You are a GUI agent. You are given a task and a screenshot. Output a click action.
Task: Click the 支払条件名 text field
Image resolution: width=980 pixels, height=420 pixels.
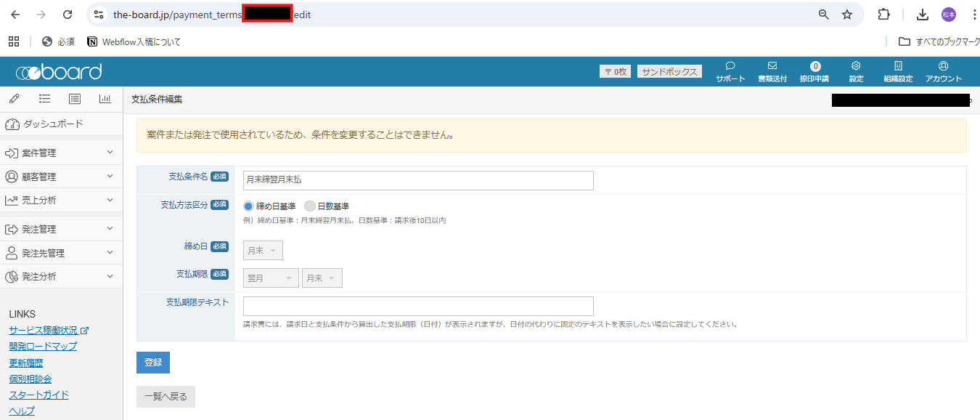tap(418, 180)
